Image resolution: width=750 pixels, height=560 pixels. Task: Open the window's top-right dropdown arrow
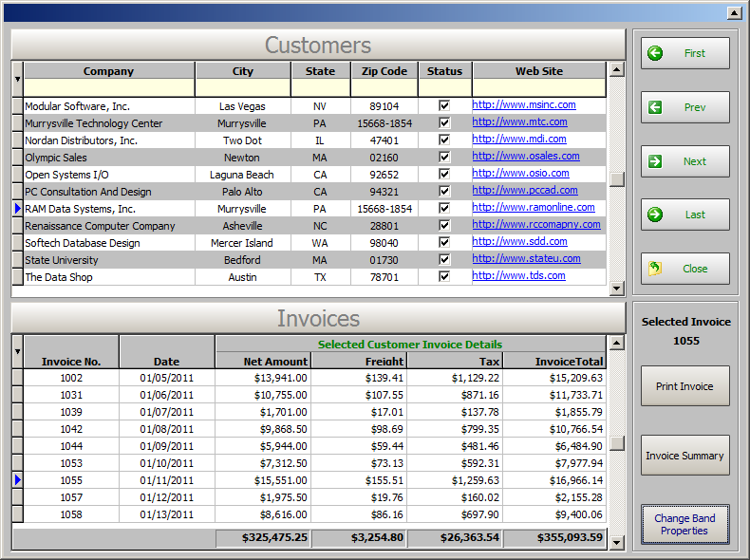click(x=734, y=12)
